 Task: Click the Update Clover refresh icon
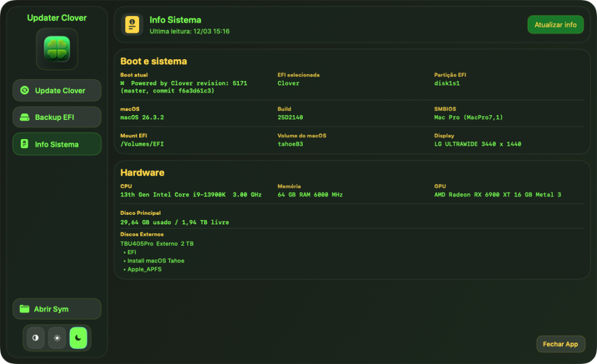pos(24,90)
